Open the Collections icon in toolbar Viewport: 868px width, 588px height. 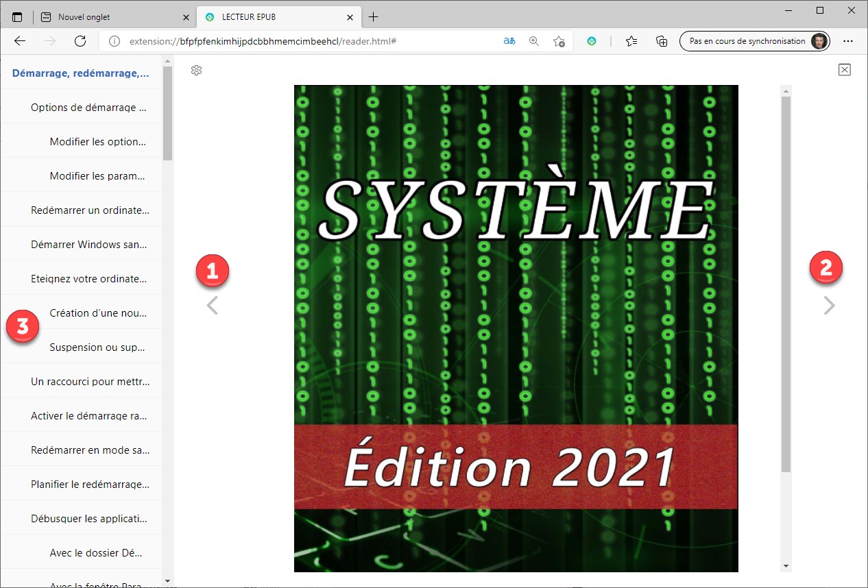(662, 41)
